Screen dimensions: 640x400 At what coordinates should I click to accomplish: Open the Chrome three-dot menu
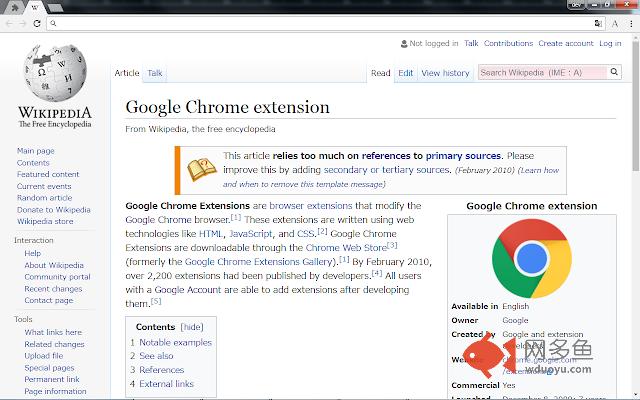pyautogui.click(x=631, y=24)
